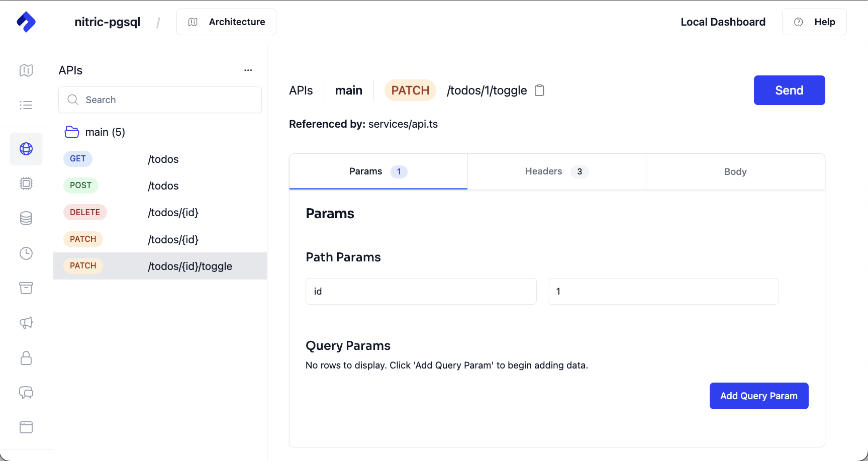Copy route URL with the clipboard icon
This screenshot has width=868, height=461.
pyautogui.click(x=539, y=90)
